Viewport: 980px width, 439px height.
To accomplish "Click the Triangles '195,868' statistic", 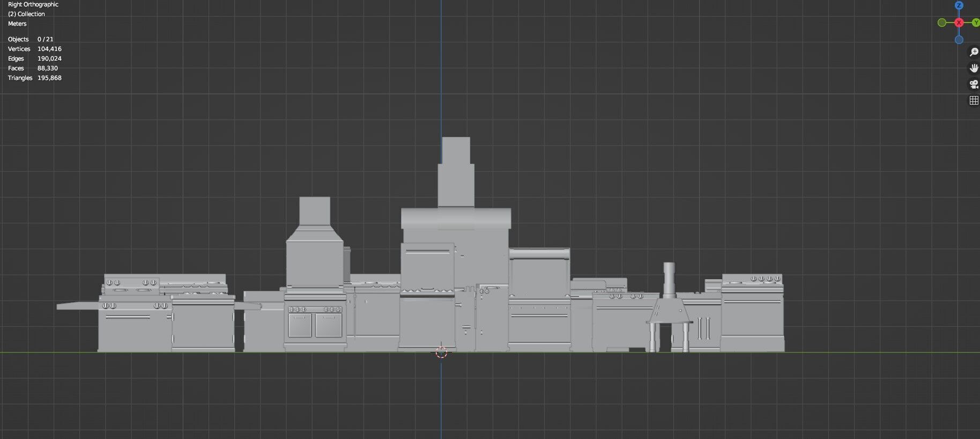I will tap(49, 78).
